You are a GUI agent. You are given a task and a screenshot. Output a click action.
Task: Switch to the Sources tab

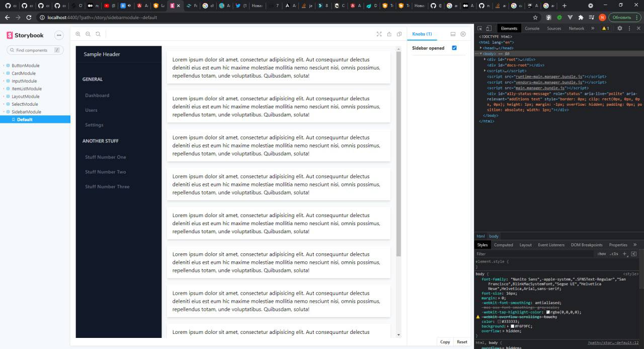554,28
